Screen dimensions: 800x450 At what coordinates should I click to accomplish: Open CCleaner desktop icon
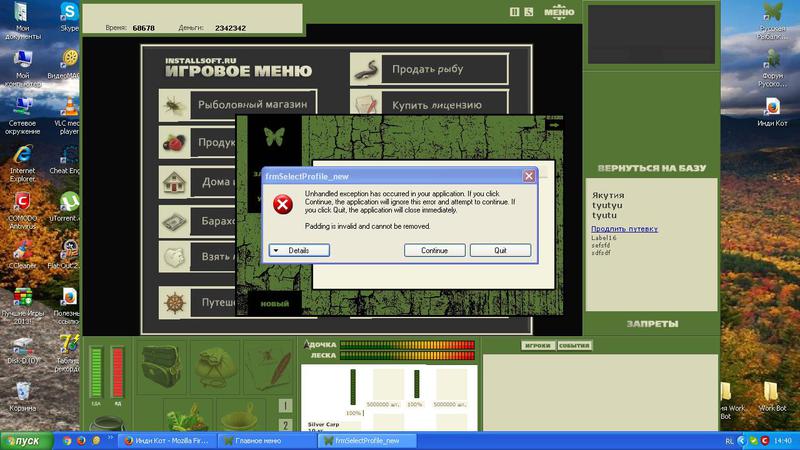point(22,256)
